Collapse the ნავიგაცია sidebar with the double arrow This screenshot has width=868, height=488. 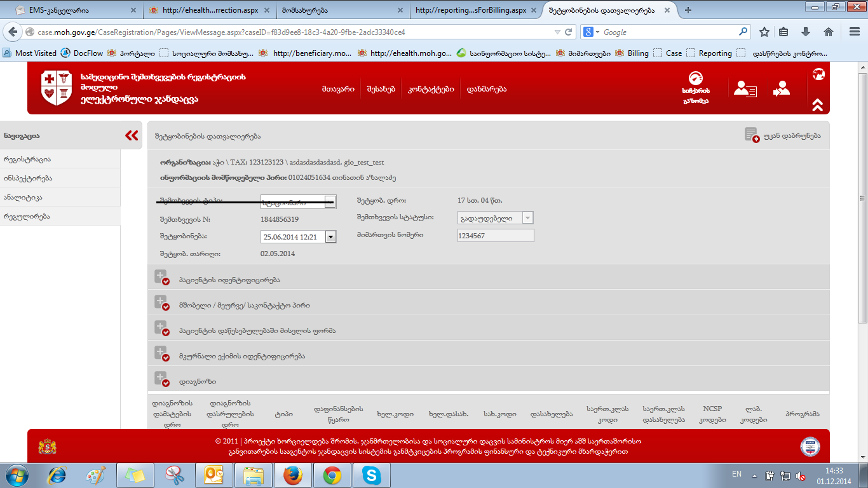132,135
